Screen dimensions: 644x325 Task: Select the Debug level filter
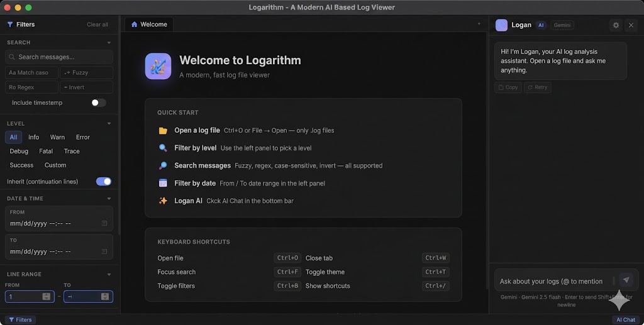coord(19,151)
